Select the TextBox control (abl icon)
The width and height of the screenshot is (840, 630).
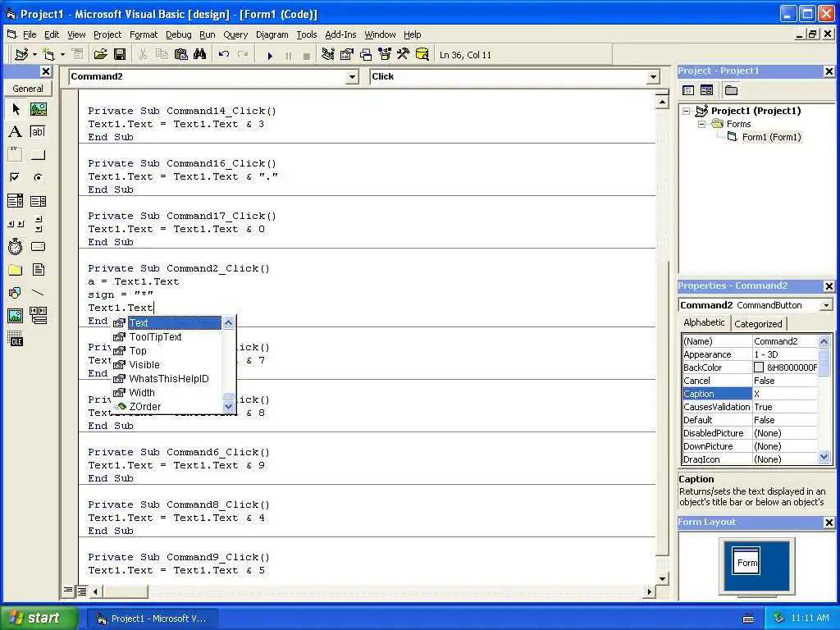[38, 132]
